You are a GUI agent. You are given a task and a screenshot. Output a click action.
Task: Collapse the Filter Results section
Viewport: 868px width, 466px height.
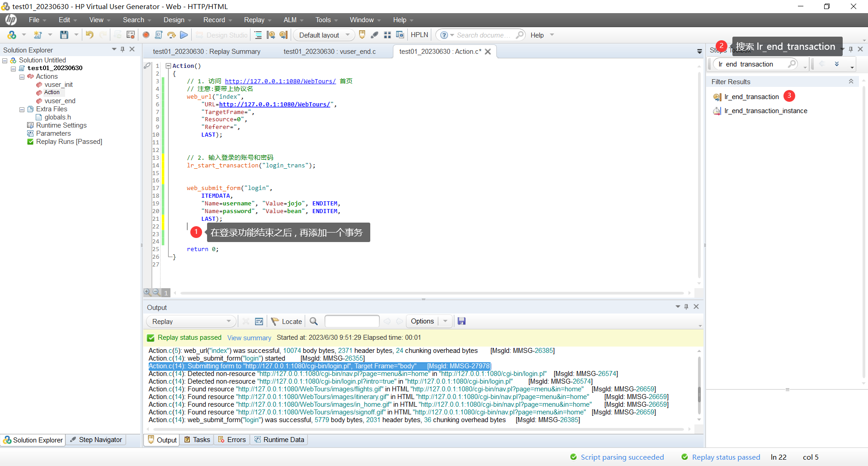[x=851, y=81]
